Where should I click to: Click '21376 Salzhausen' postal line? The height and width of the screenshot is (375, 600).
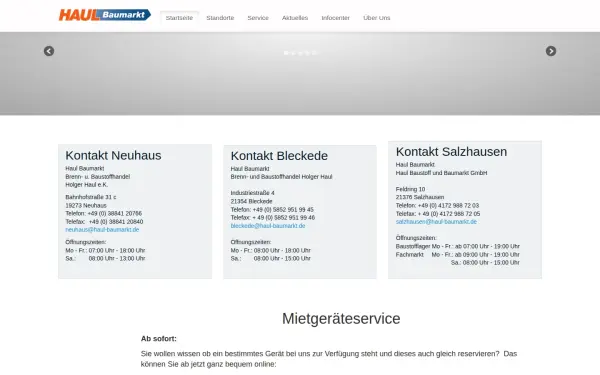click(x=420, y=197)
